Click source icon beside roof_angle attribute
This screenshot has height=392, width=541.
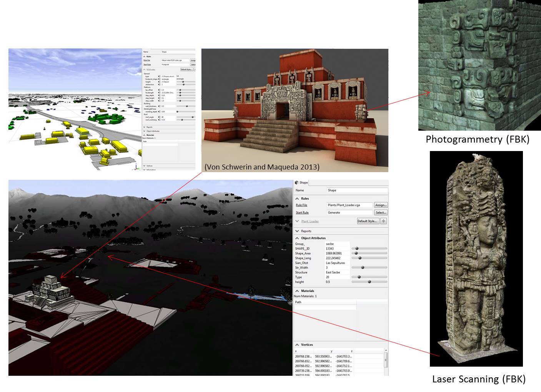coord(159,117)
